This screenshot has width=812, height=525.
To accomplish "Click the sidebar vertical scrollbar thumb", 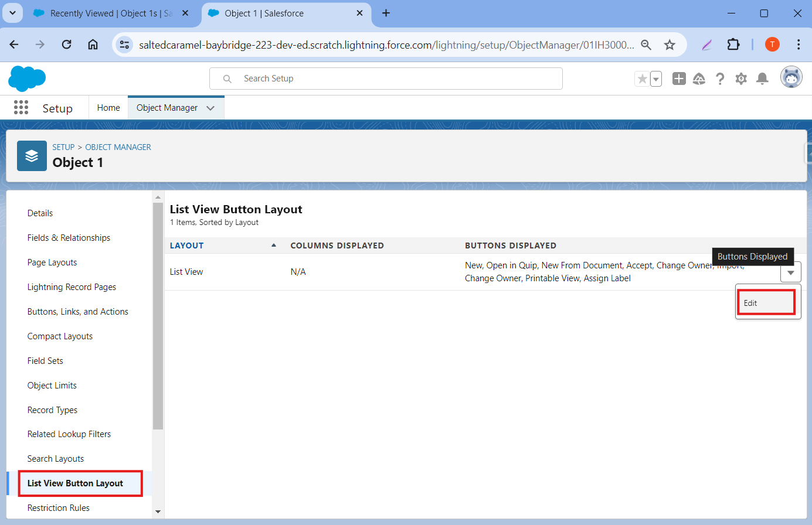I will 158,316.
